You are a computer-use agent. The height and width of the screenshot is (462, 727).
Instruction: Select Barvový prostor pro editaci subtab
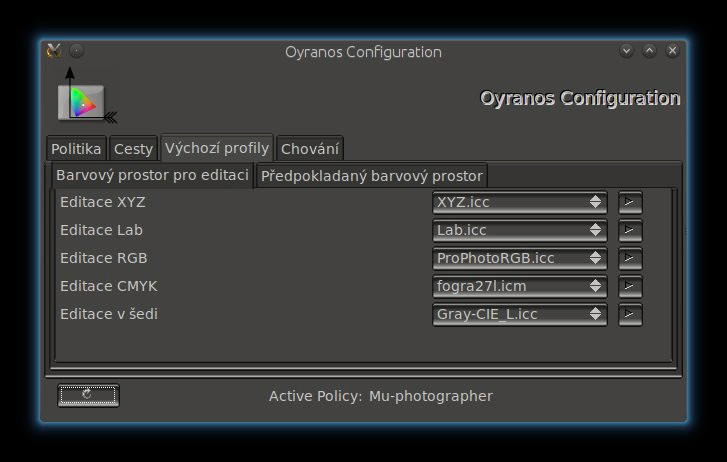pos(153,175)
